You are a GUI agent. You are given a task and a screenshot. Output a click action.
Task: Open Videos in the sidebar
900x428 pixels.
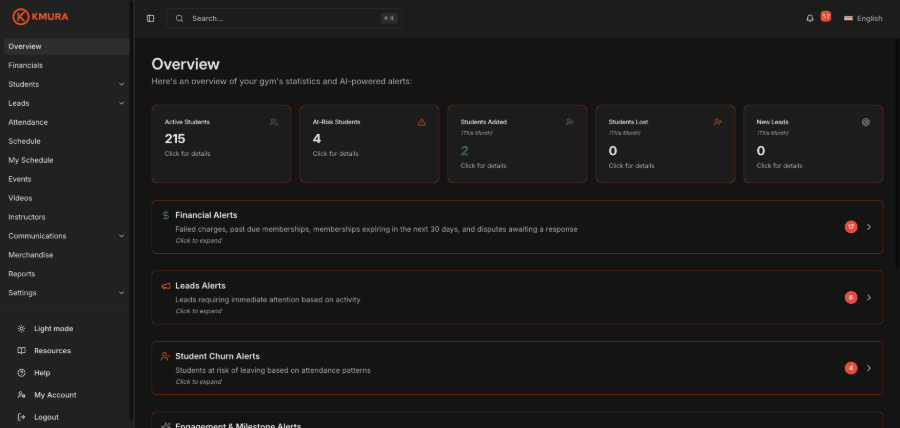[67, 198]
